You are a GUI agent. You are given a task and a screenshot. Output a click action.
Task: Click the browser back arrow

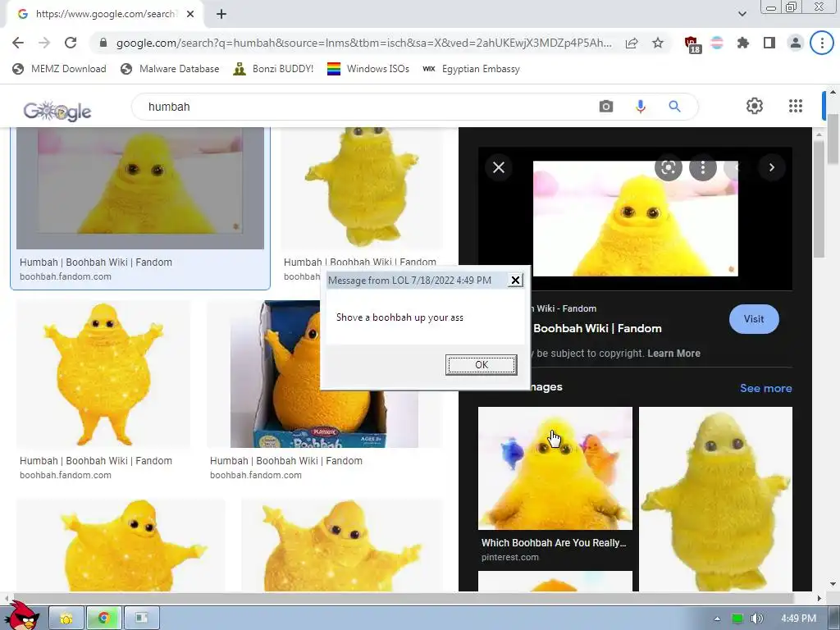18,43
